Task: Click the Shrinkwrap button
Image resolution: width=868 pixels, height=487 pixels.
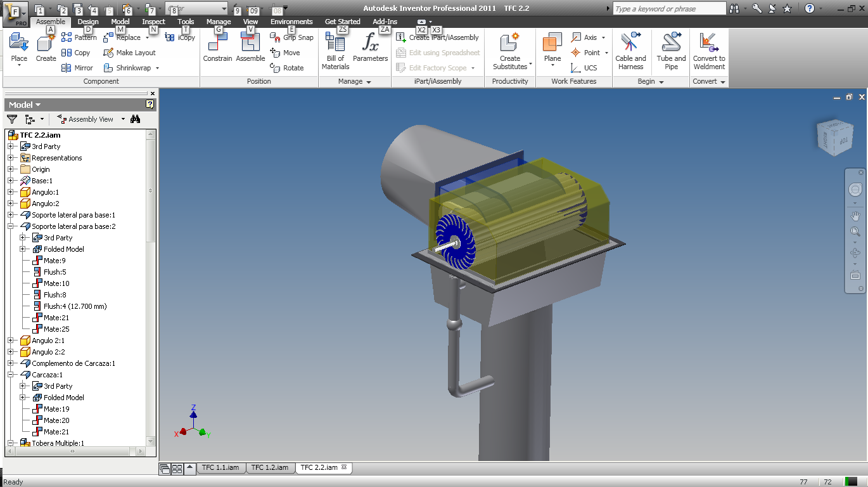Action: pos(131,68)
